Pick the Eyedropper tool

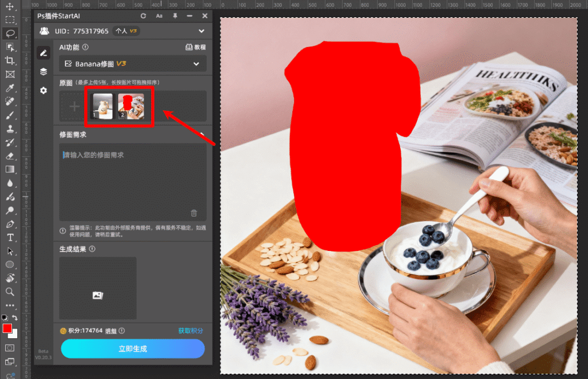click(x=10, y=88)
